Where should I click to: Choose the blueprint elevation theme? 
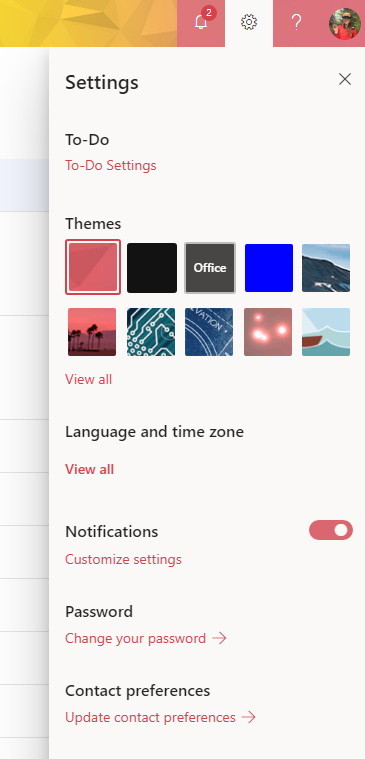click(x=209, y=332)
